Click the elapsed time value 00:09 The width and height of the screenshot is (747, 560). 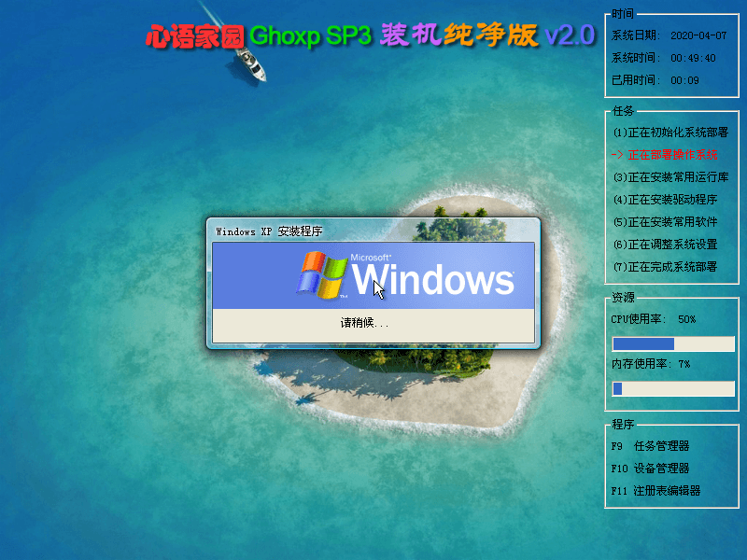684,80
